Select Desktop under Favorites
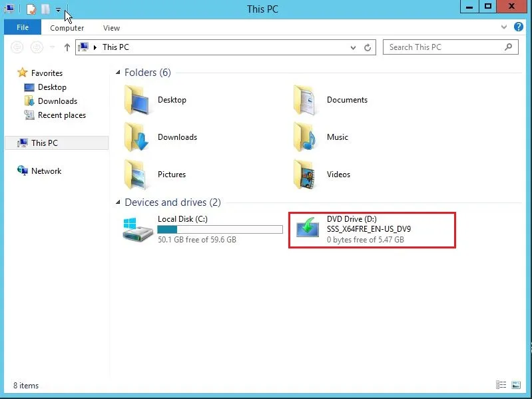This screenshot has width=532, height=399. 52,87
